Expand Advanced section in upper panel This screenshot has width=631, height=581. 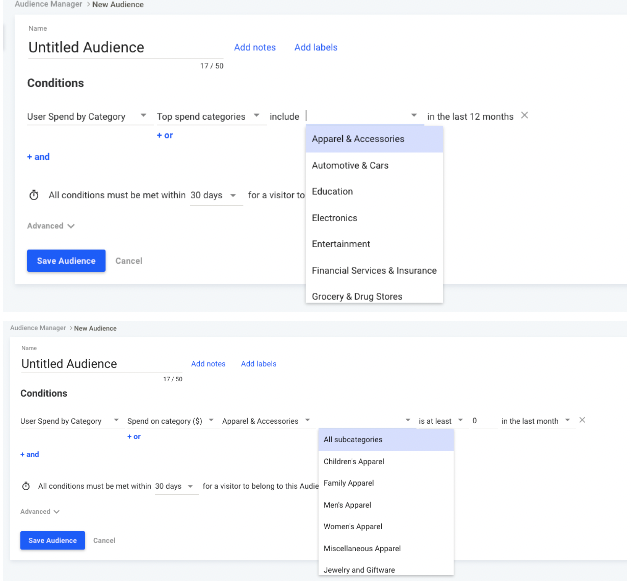pos(51,226)
